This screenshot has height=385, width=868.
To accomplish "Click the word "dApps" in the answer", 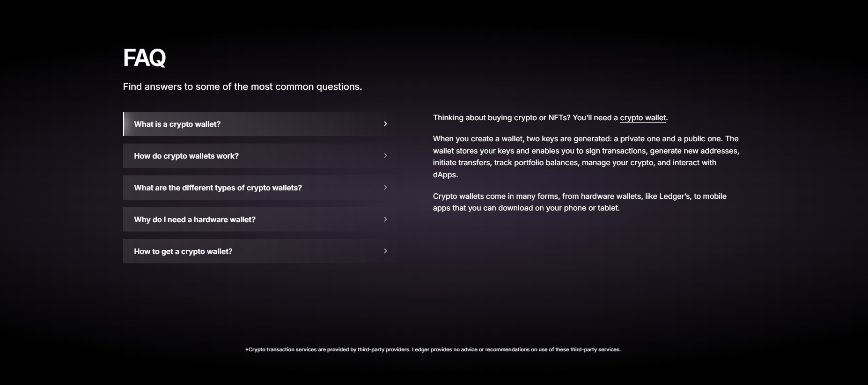I will (445, 175).
